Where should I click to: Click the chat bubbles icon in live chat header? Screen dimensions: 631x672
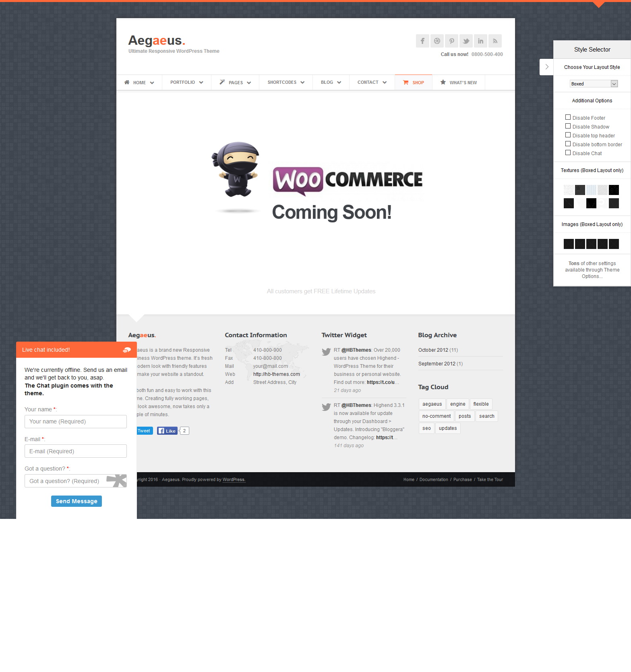(127, 350)
